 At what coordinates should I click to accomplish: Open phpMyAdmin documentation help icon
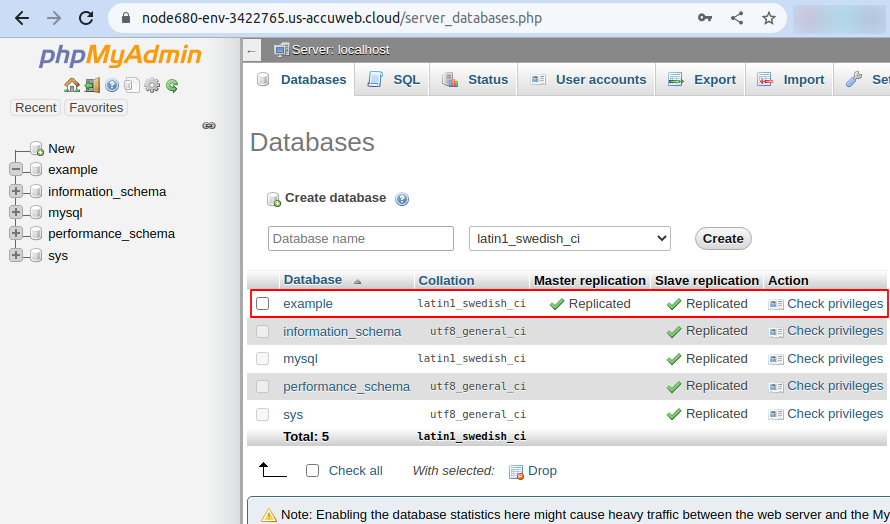[x=112, y=86]
